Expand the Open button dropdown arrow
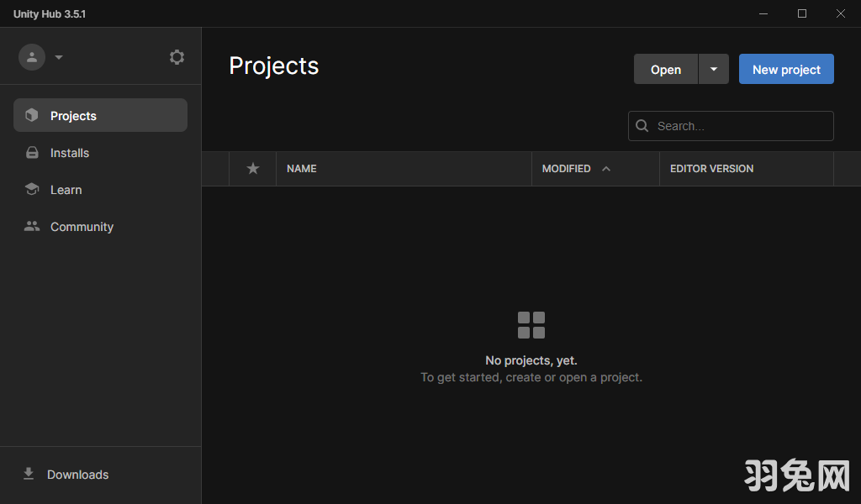 click(x=714, y=70)
